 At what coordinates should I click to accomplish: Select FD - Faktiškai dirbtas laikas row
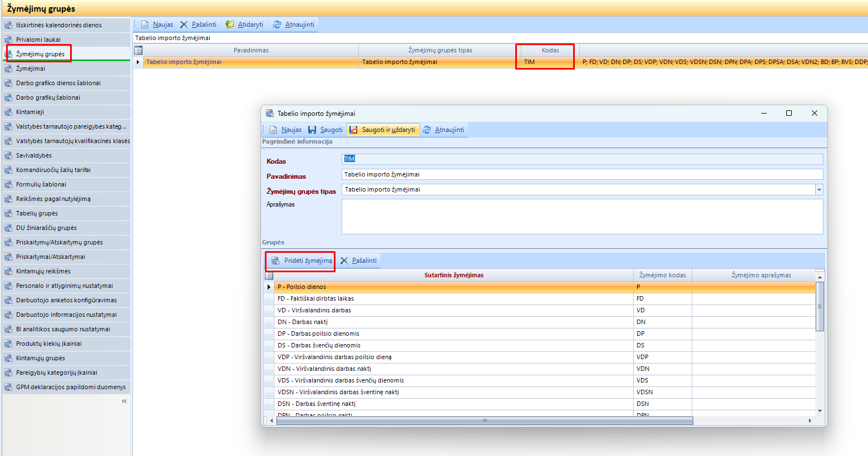(x=540, y=298)
